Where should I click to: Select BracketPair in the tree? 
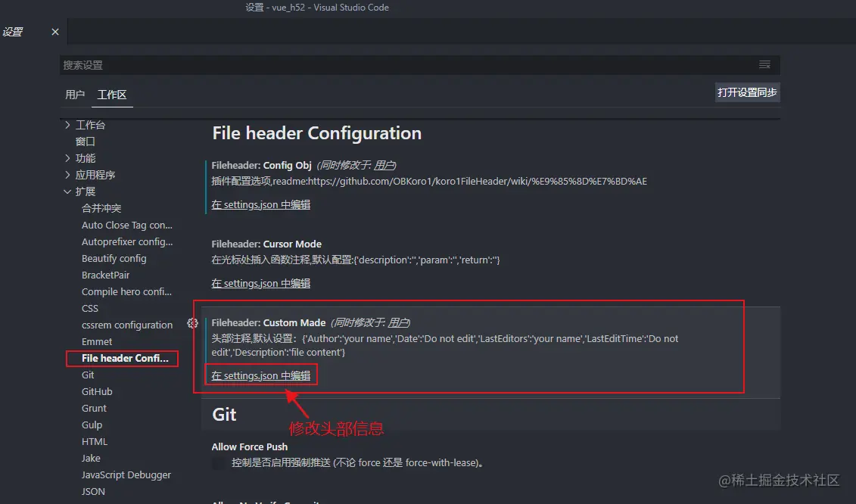pos(105,275)
